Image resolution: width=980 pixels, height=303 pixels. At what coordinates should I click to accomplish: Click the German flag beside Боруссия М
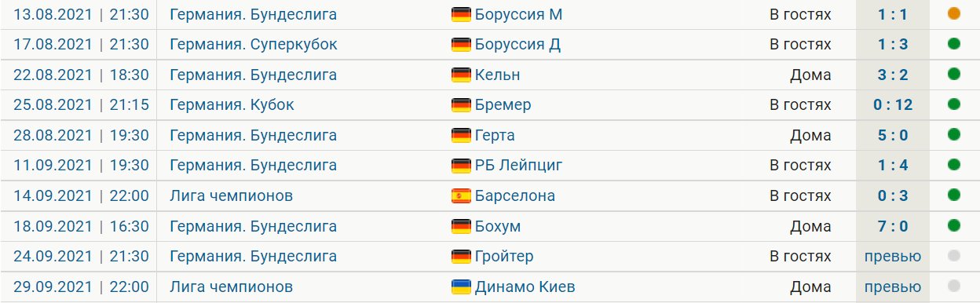coord(461,14)
